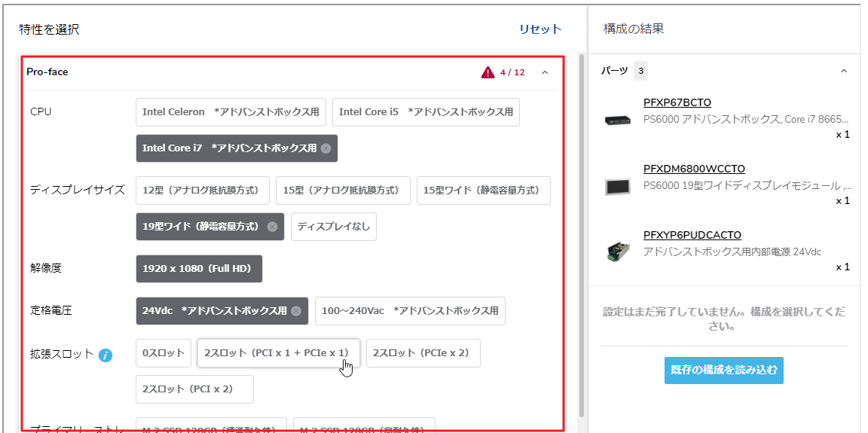Select Intel Core i5 CPU option
The height and width of the screenshot is (433, 868).
pos(426,111)
